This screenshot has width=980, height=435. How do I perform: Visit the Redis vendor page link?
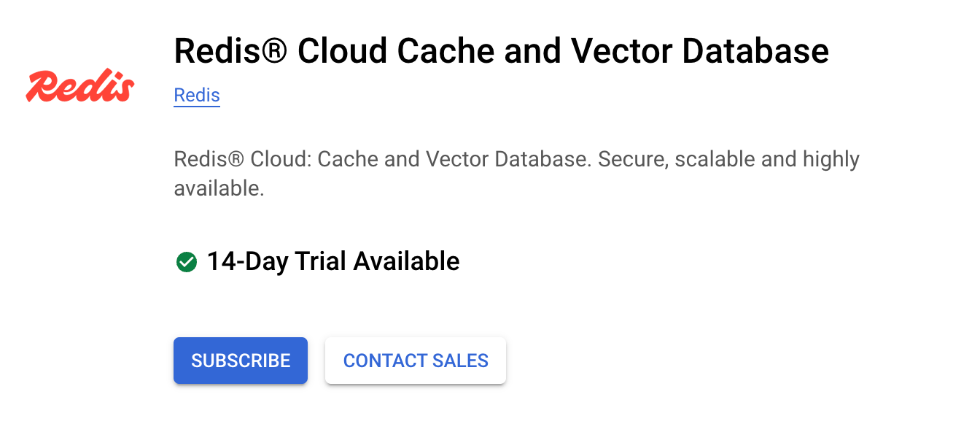pyautogui.click(x=197, y=96)
